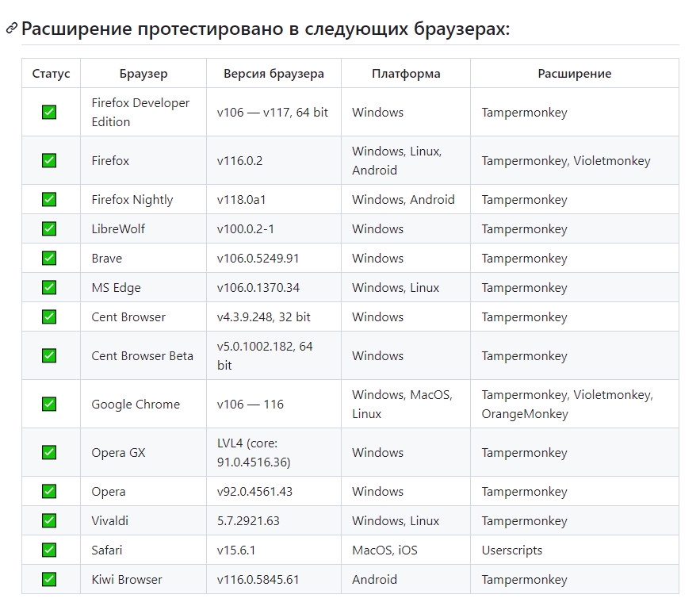Click the 'v116.0.5845.61' version cell

point(273,579)
